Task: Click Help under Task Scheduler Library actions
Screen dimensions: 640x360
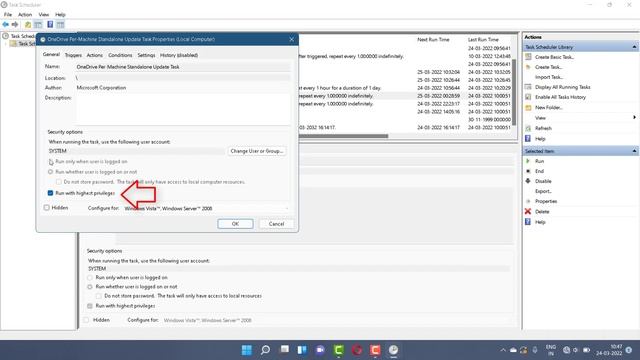Action: point(540,139)
